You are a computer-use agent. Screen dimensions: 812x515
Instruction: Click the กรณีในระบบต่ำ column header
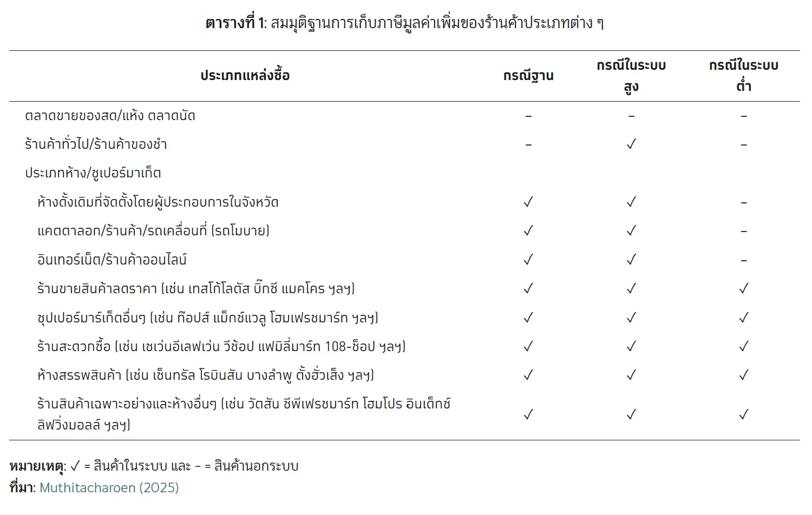tap(744, 76)
